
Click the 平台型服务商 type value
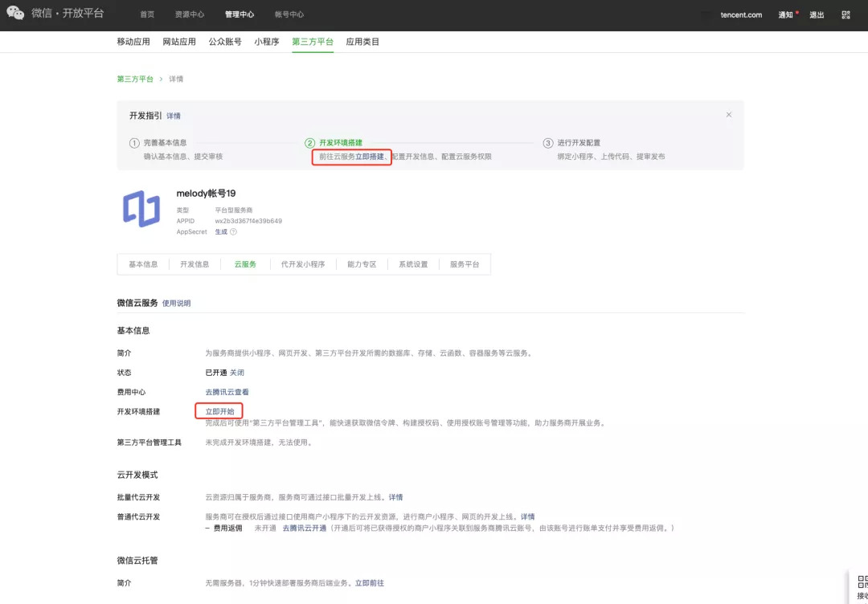tap(233, 210)
